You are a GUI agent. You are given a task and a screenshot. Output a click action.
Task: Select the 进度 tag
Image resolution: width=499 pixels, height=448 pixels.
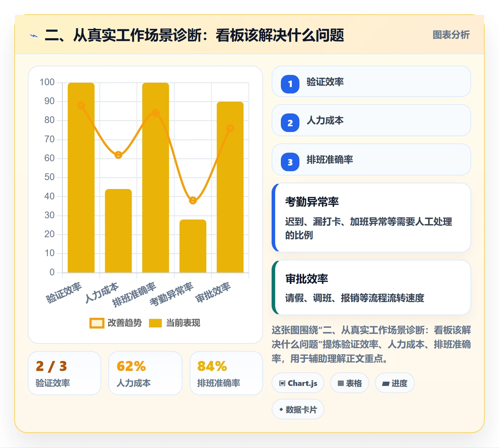pyautogui.click(x=395, y=383)
